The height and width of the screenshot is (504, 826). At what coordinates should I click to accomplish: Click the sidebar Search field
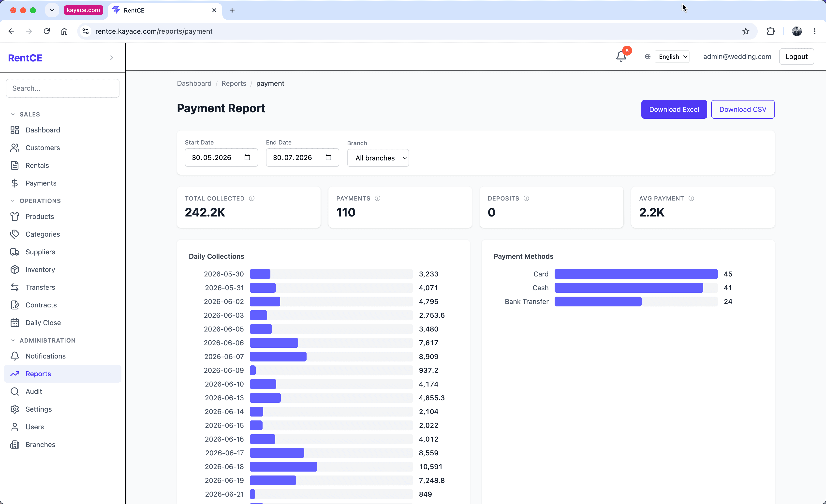coord(63,88)
